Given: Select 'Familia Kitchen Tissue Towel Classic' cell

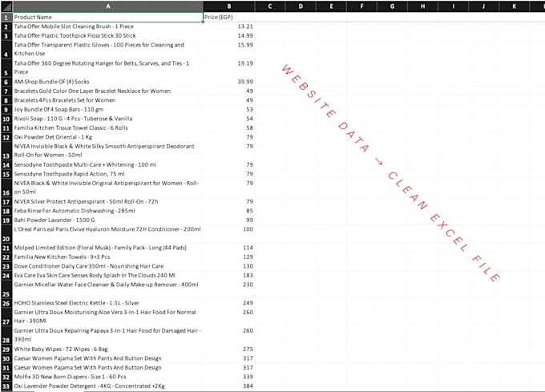Looking at the screenshot, I should [x=107, y=128].
